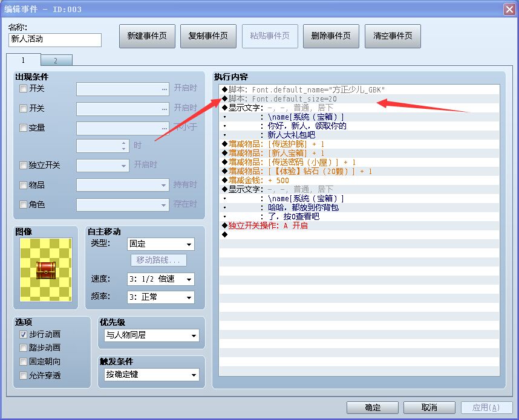Select the line 你好，新人，领取你的
Screen dimensions: 519x420
coord(359,126)
